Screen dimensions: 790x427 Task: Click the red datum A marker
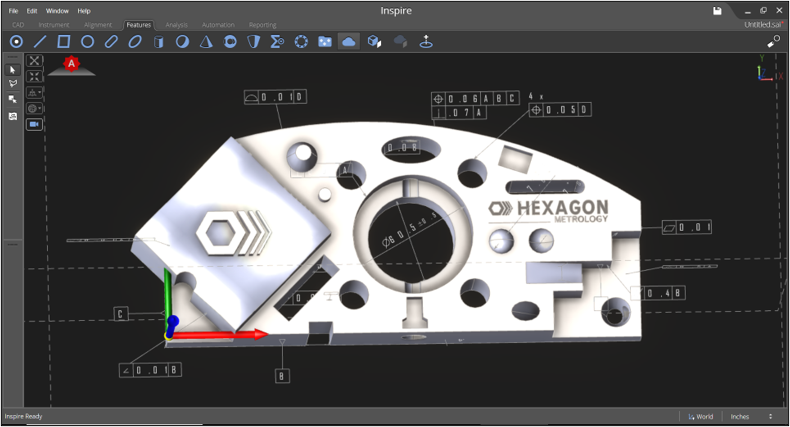pos(71,64)
